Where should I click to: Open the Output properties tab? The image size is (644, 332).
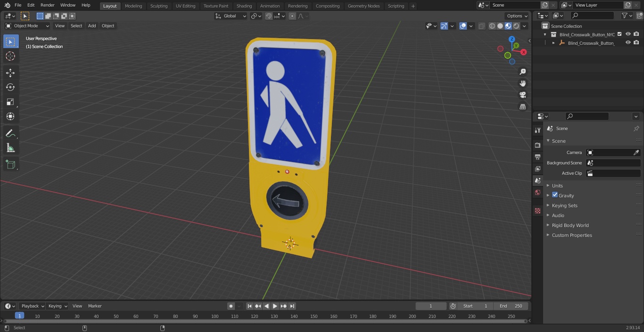click(537, 157)
